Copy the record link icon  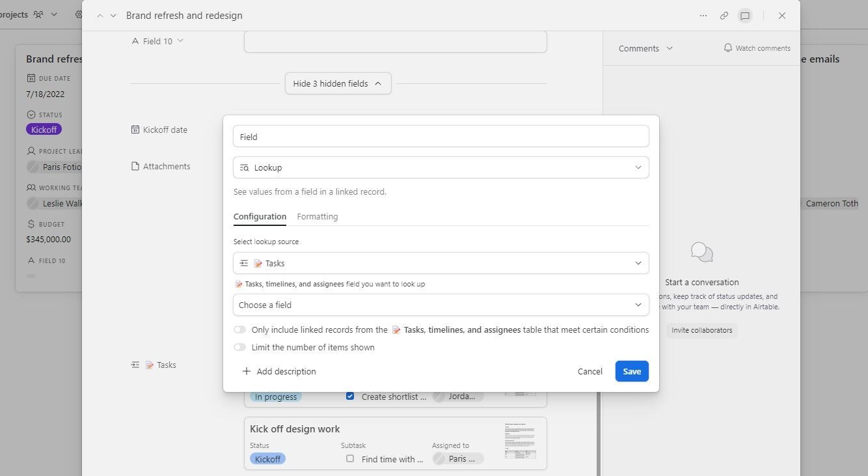[x=724, y=15]
